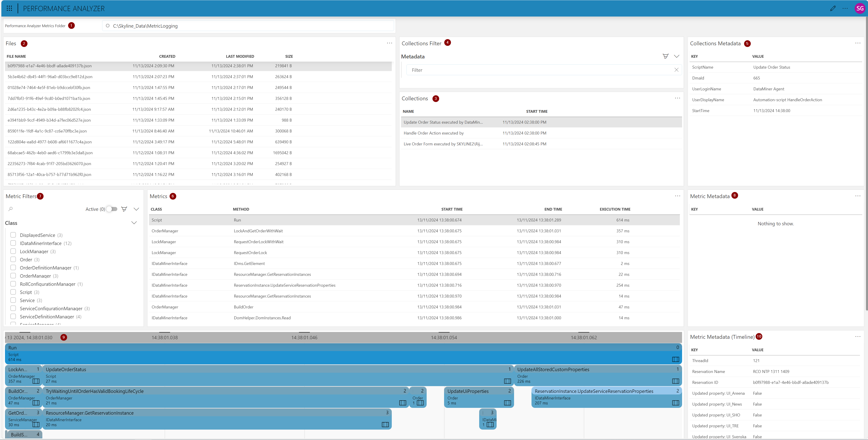This screenshot has width=868, height=440.
Task: Expand the Collections metadata sort chevron
Action: point(677,56)
